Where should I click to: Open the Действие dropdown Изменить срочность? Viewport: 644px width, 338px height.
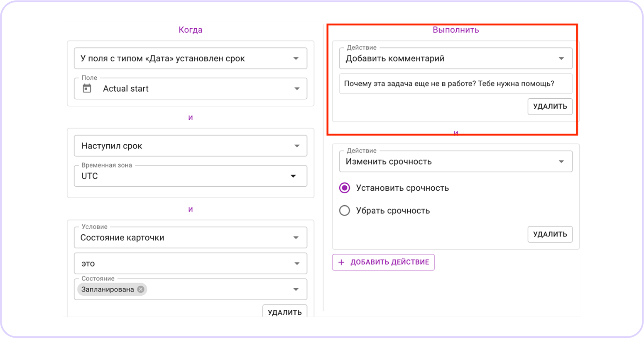456,161
